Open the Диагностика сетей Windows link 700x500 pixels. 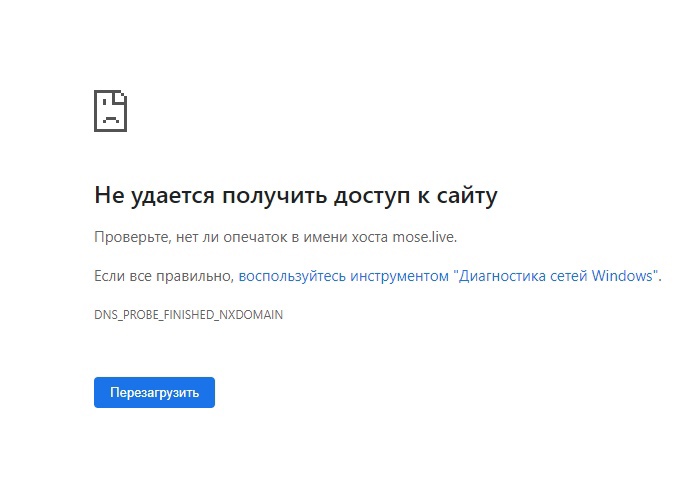coord(449,276)
